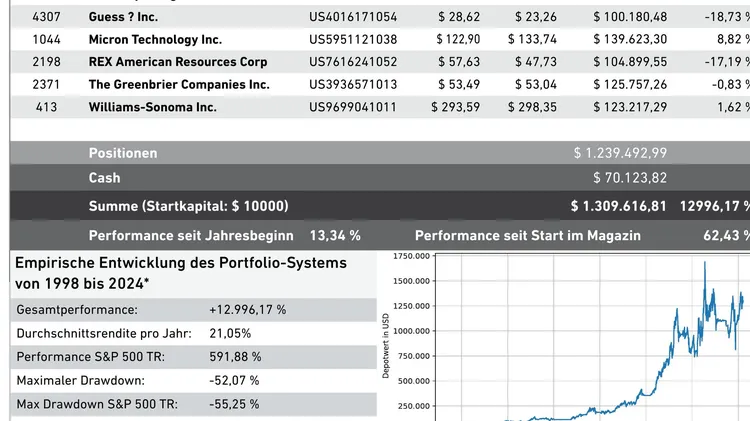This screenshot has height=421, width=750.
Task: Click the 8,82 % performance cell
Action: tap(733, 39)
